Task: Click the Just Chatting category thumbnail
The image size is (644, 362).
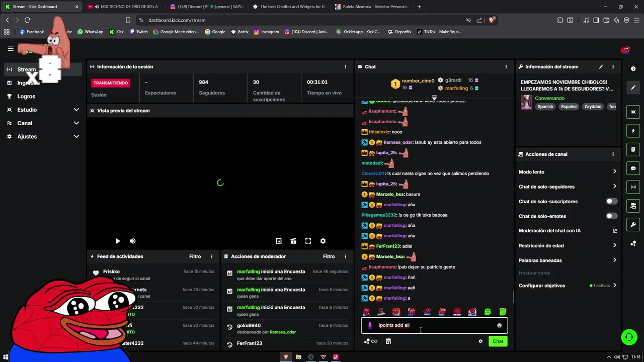Action: pyautogui.click(x=526, y=102)
